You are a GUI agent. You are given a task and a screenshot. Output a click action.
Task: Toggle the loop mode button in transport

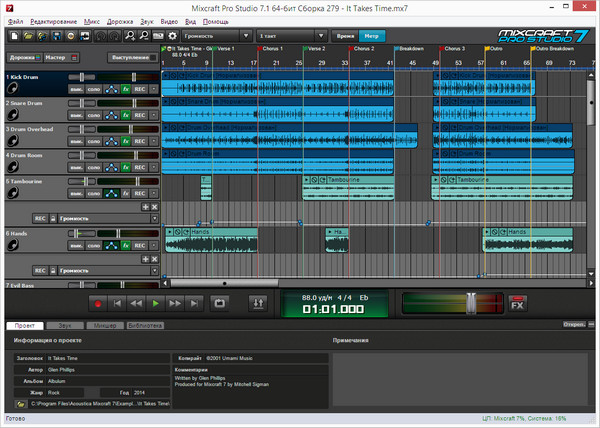[x=220, y=302]
